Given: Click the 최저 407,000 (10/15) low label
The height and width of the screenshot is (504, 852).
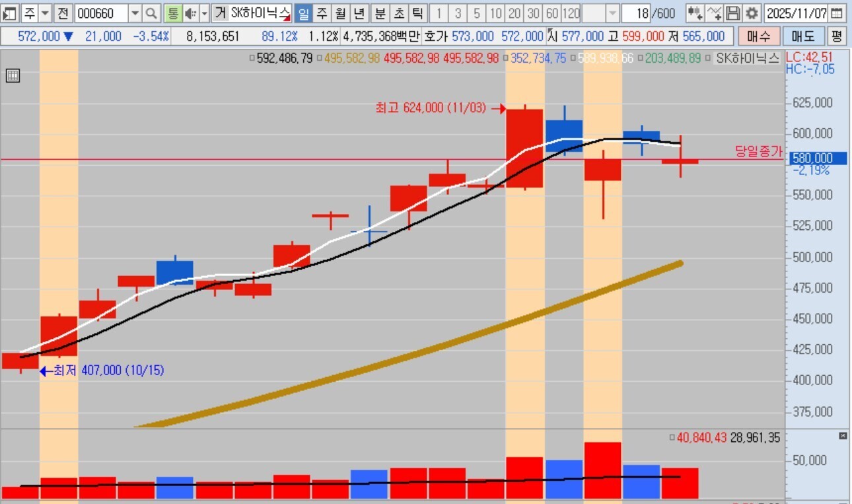Looking at the screenshot, I should [109, 371].
